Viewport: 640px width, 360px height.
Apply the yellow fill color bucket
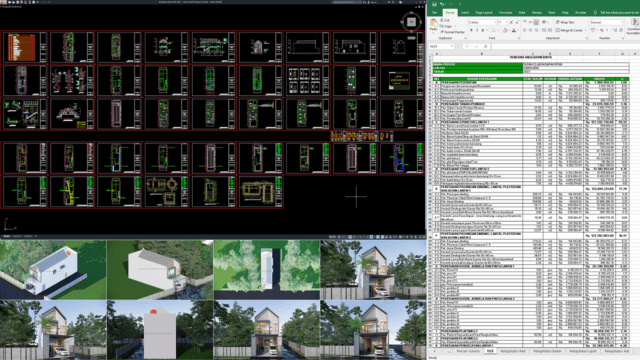505,30
